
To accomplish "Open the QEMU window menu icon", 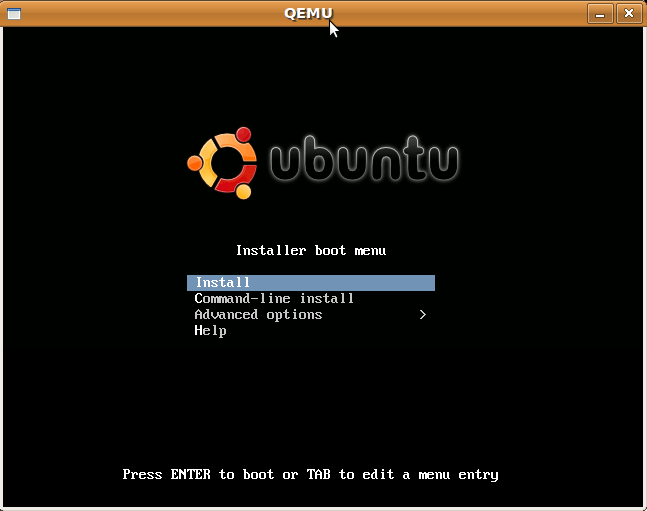I will tap(14, 14).
